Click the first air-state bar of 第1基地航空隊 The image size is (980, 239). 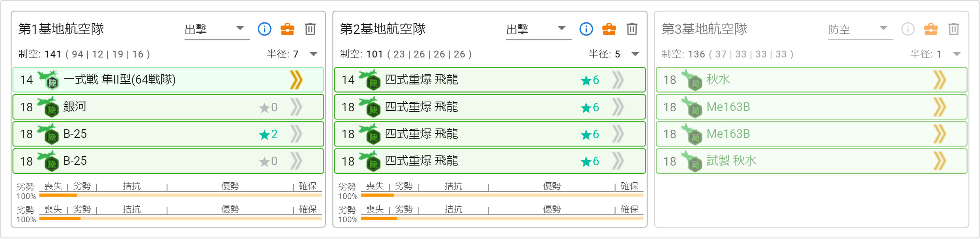pyautogui.click(x=180, y=195)
